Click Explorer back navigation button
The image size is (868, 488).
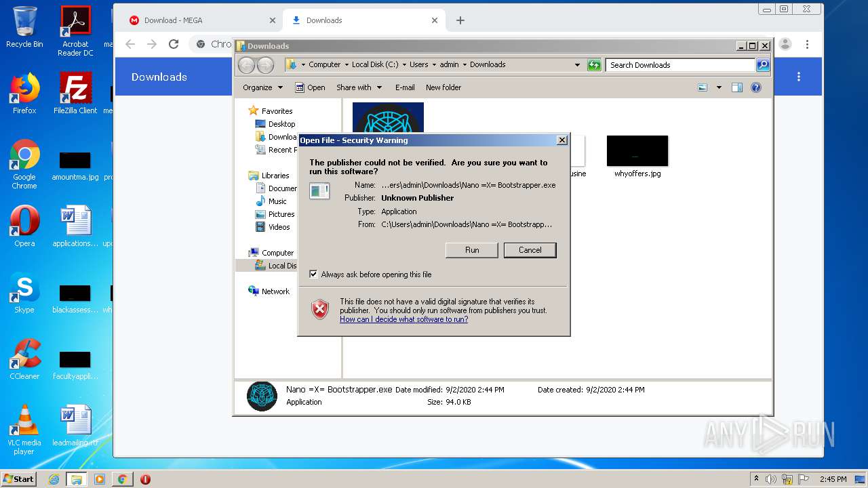pos(246,65)
